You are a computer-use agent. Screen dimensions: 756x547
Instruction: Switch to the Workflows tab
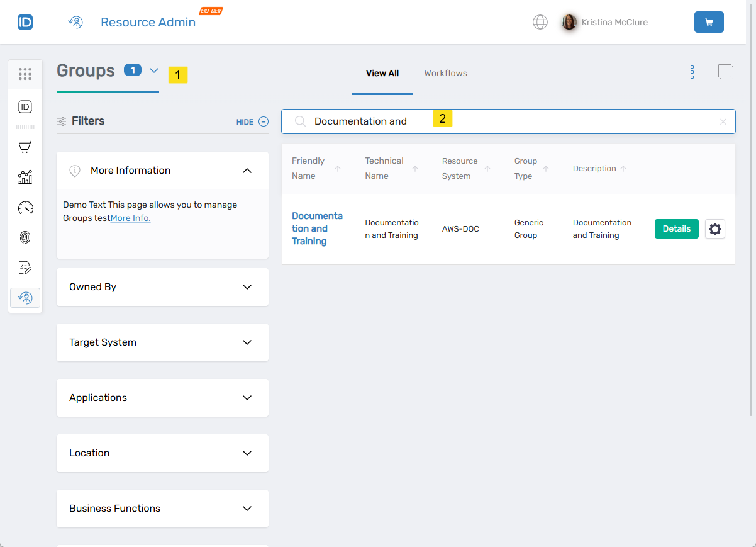pyautogui.click(x=445, y=73)
